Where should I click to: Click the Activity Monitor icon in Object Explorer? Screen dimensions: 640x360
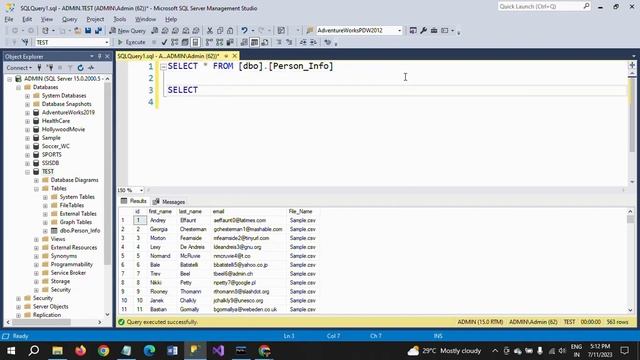91,68
